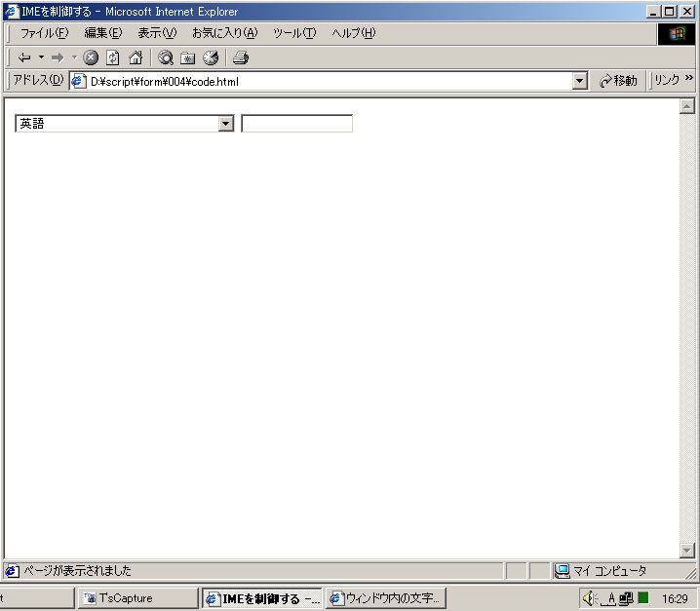The width and height of the screenshot is (700, 611).
Task: Click the volume speaker tray icon
Action: click(x=590, y=598)
